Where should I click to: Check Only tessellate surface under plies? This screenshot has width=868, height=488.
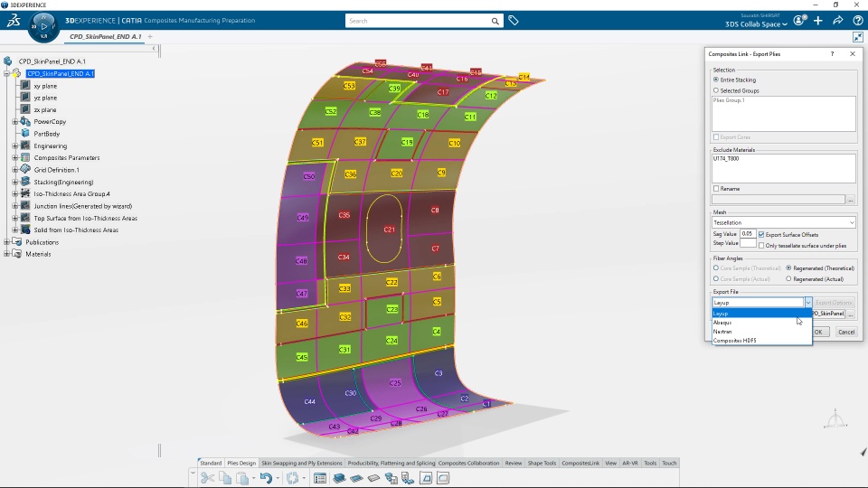761,246
